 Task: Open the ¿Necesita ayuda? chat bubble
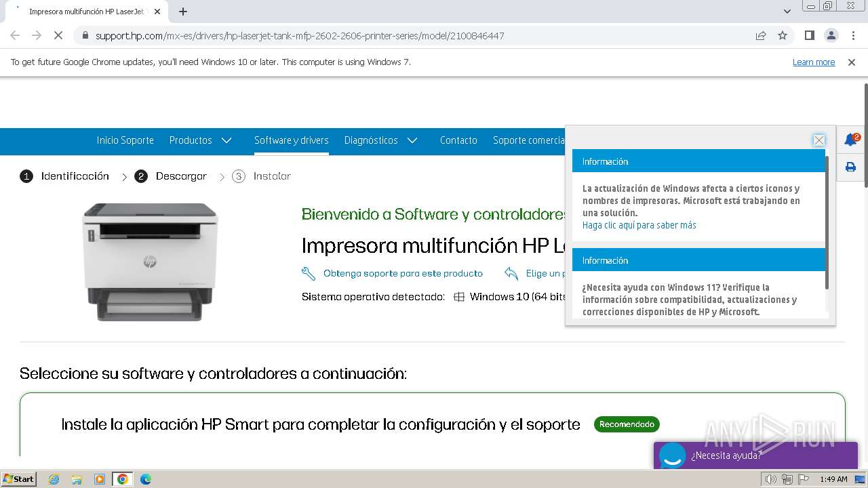(756, 455)
